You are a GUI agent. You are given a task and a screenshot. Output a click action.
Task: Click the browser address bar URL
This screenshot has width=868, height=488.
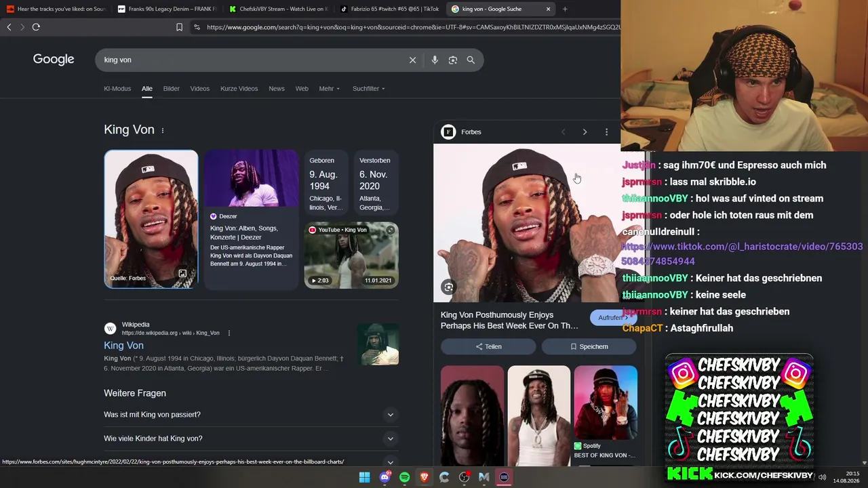tap(414, 27)
